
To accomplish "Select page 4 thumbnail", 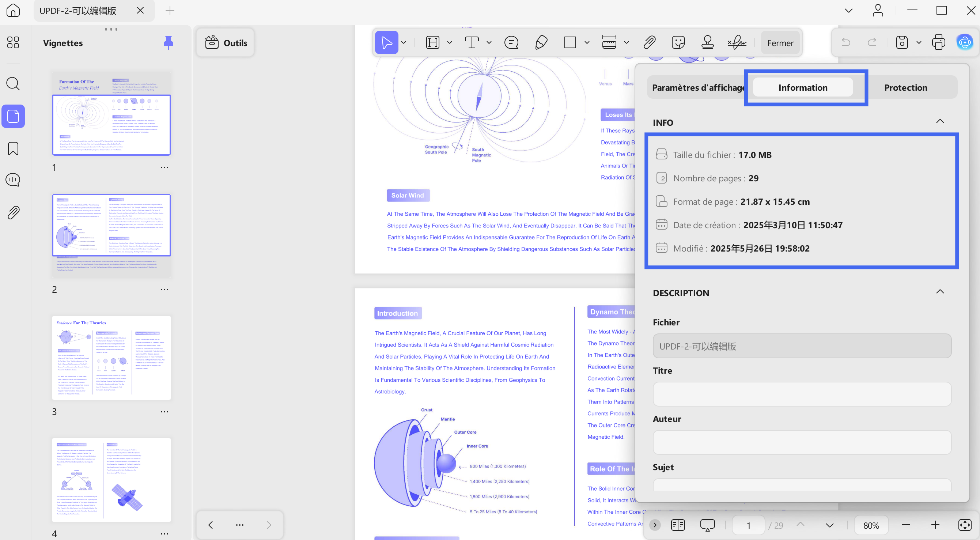I will (111, 480).
